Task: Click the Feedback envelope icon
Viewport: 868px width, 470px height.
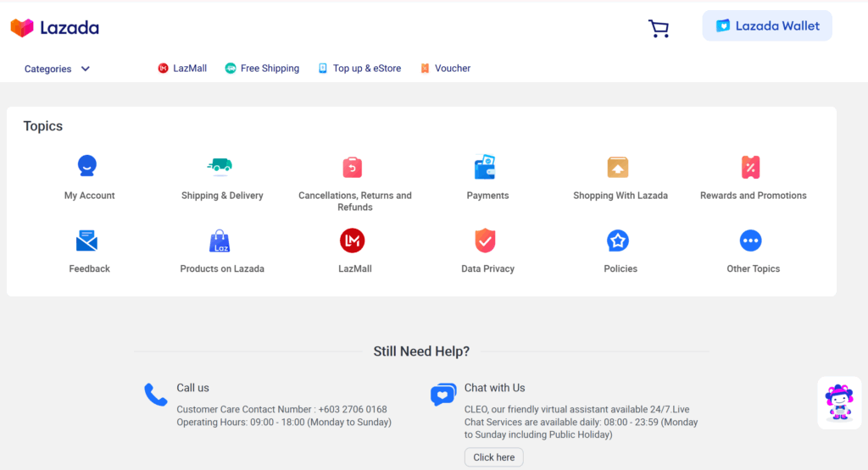Action: (87, 241)
